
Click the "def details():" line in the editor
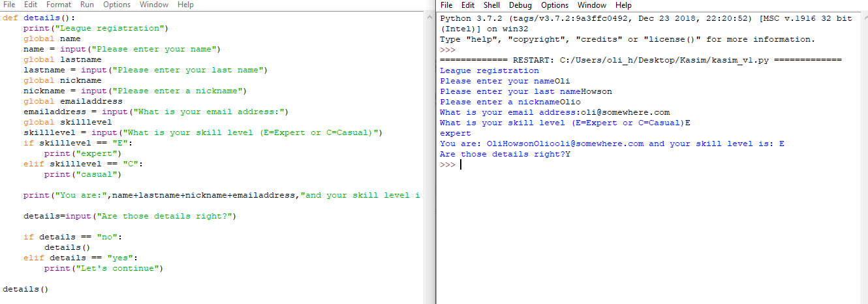39,18
